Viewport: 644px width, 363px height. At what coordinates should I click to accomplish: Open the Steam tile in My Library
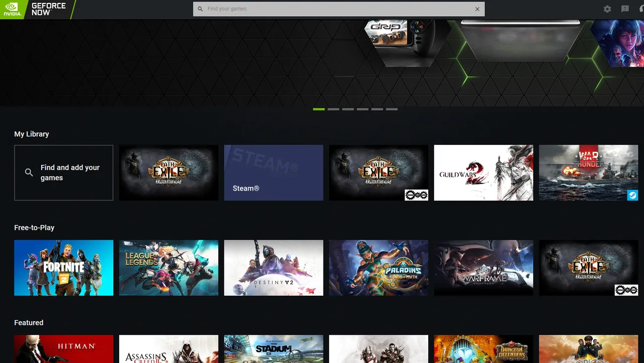[274, 173]
